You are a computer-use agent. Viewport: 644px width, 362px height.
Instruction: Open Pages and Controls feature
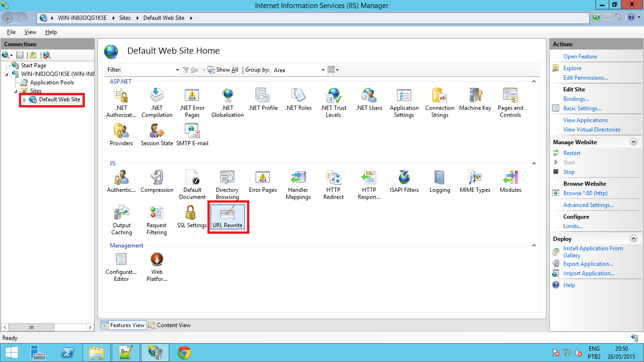[510, 102]
